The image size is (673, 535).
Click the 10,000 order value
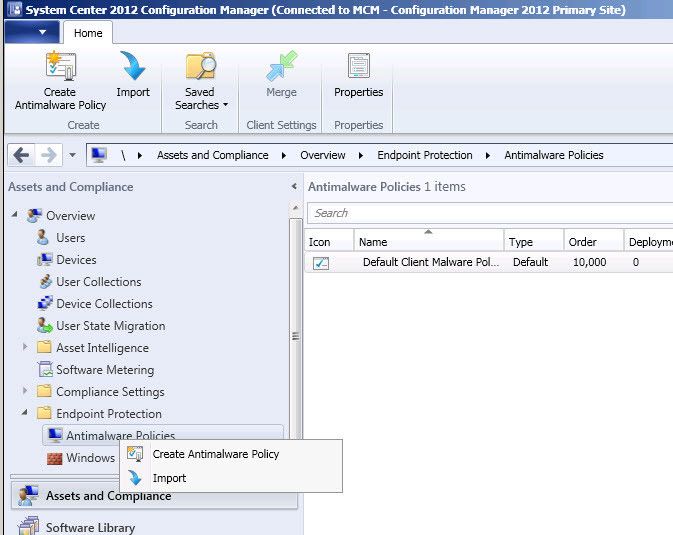pos(590,262)
